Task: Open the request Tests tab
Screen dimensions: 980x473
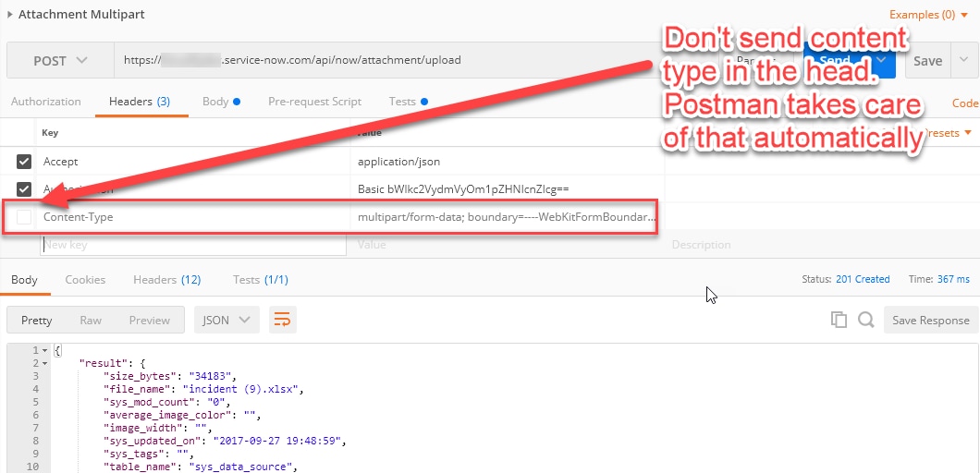Action: point(408,102)
